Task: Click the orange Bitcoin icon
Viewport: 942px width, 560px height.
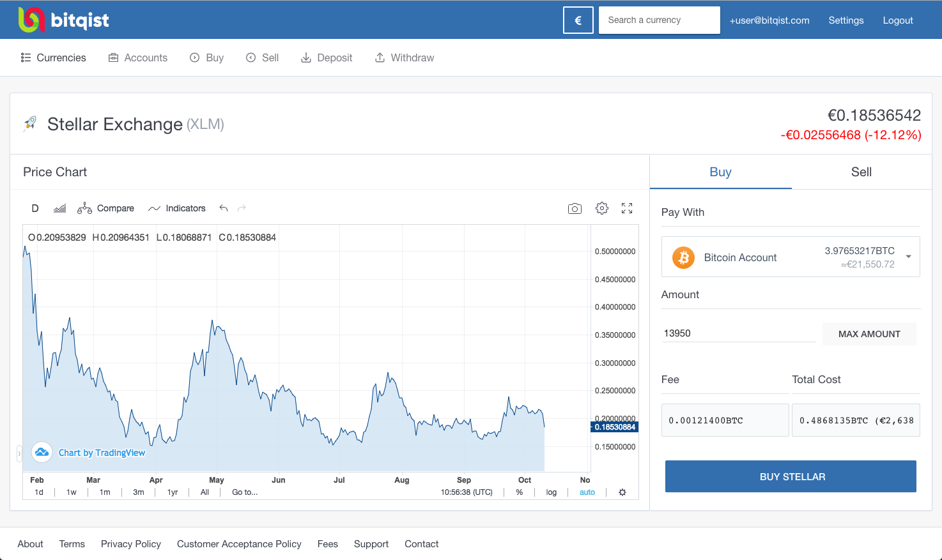Action: coord(683,257)
